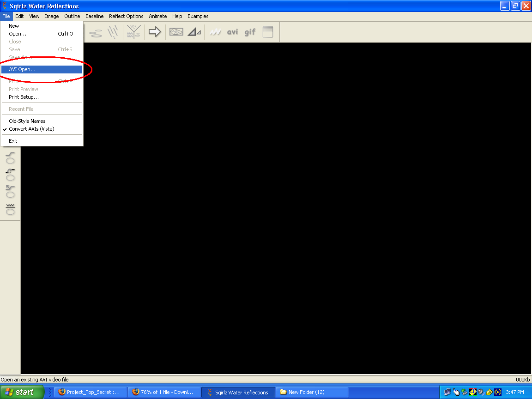The height and width of the screenshot is (399, 532).
Task: Click Old-Style Names menu entry
Action: point(42,121)
